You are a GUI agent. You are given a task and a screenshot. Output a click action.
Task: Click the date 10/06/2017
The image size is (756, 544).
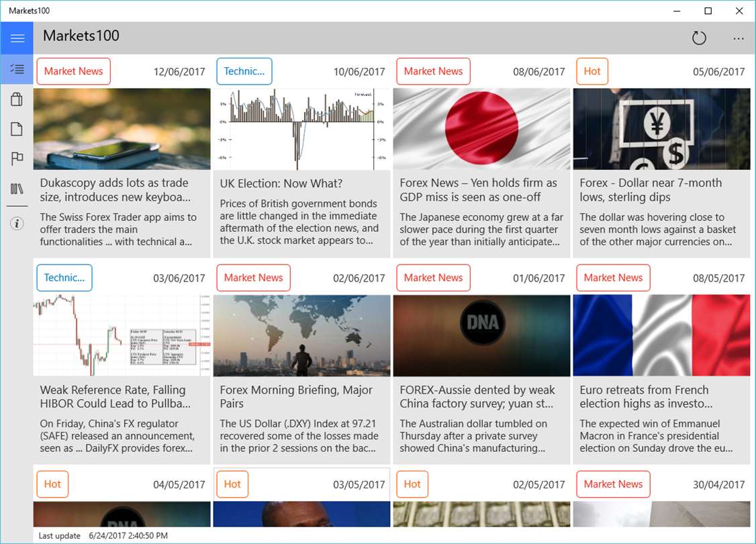359,72
